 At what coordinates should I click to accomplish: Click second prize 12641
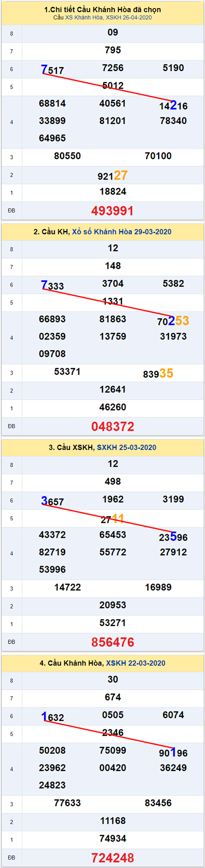click(x=113, y=390)
